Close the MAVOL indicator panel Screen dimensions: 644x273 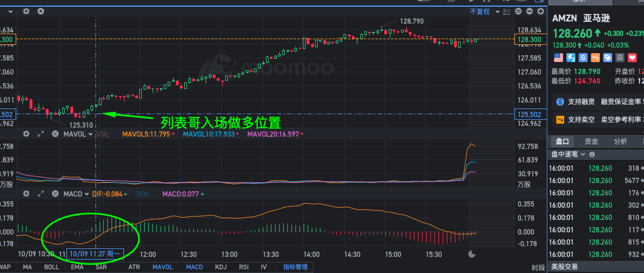55,134
